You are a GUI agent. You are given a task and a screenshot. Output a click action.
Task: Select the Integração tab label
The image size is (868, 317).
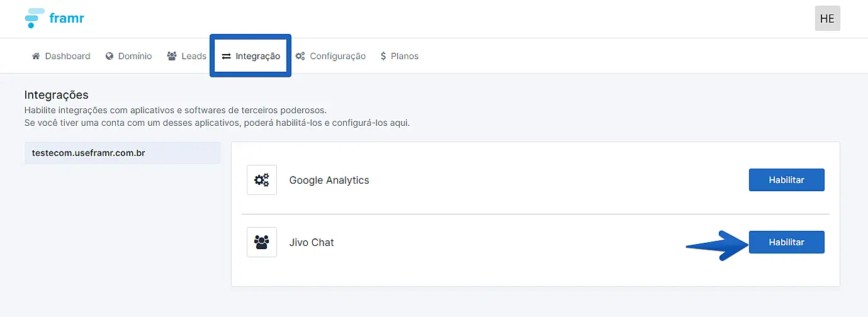(257, 56)
